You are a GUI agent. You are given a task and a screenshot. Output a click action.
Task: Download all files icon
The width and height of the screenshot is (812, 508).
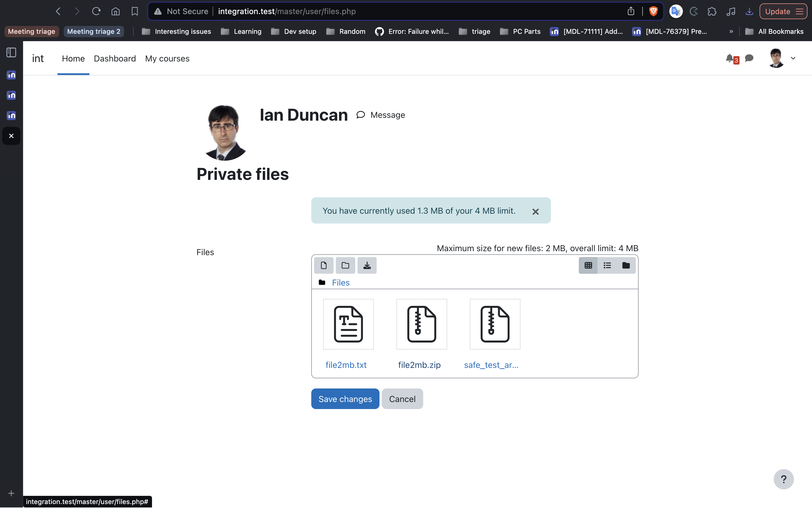coord(367,266)
